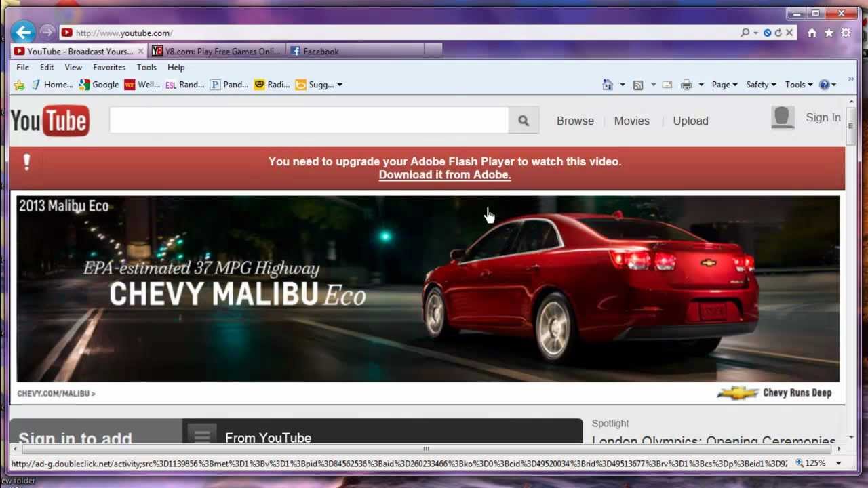The width and height of the screenshot is (868, 488).
Task: Open the CHEVY.COM/MALIBU > link
Action: coord(56,393)
